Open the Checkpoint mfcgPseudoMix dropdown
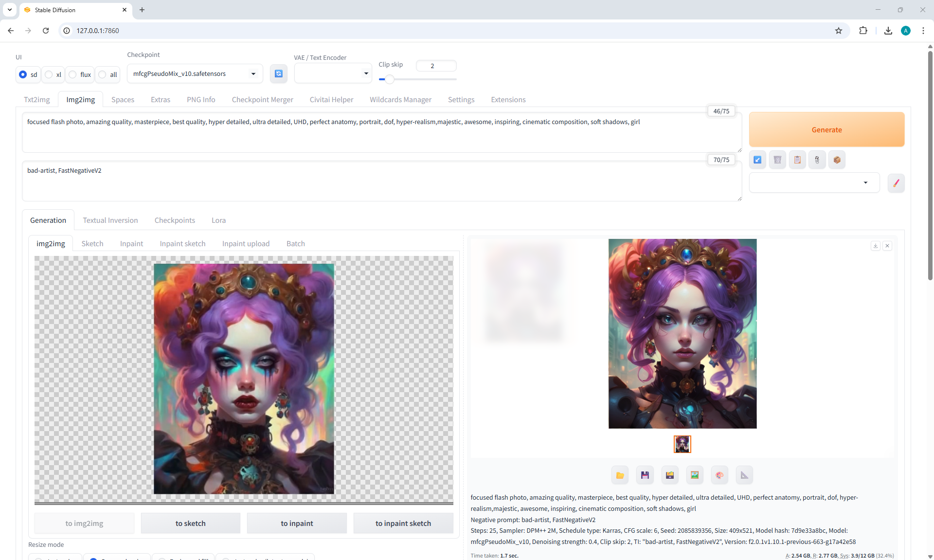 (x=195, y=74)
